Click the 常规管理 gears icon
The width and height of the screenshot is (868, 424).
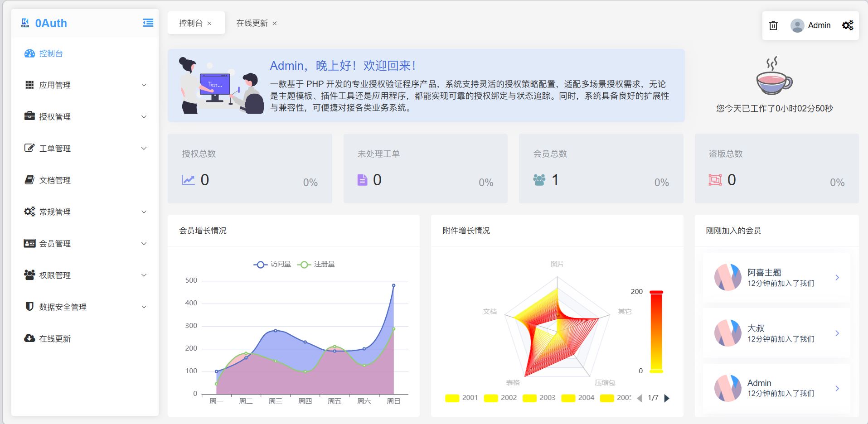(x=29, y=212)
